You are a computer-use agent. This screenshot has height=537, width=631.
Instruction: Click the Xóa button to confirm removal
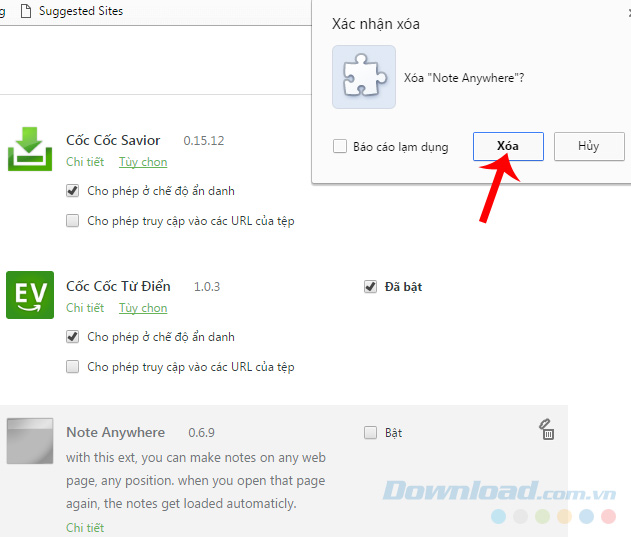[508, 146]
